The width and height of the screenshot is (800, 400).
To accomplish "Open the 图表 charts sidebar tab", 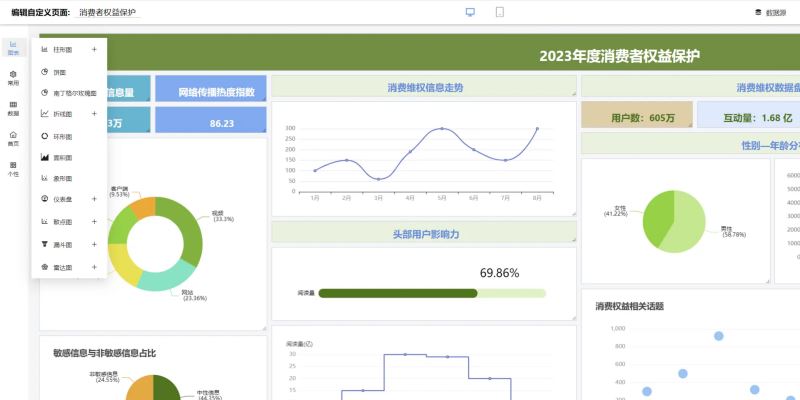I will click(x=13, y=48).
